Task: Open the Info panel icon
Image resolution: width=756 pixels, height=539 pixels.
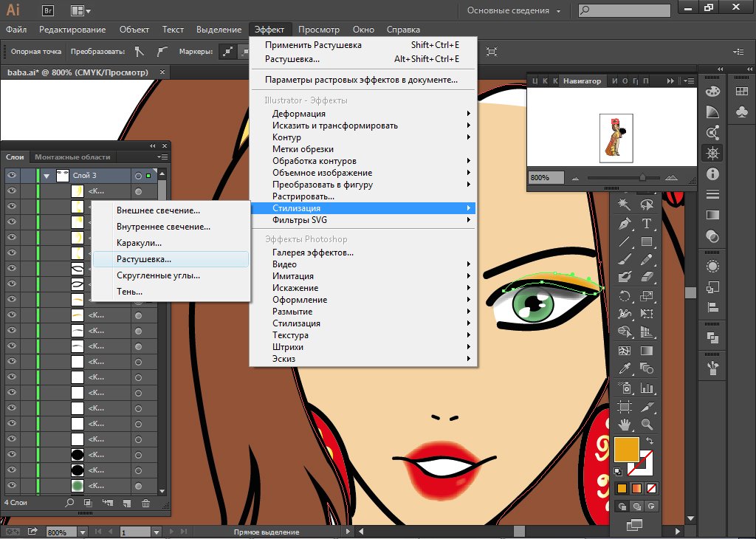Action: pos(712,174)
